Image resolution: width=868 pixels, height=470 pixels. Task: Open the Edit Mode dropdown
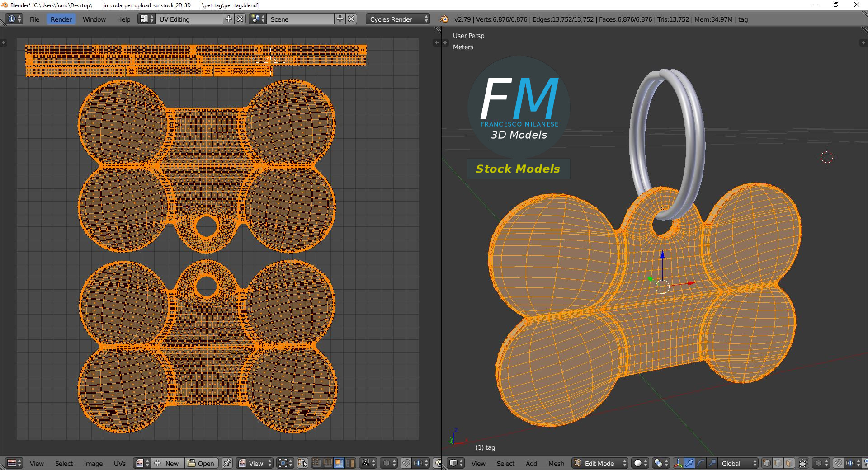point(600,463)
